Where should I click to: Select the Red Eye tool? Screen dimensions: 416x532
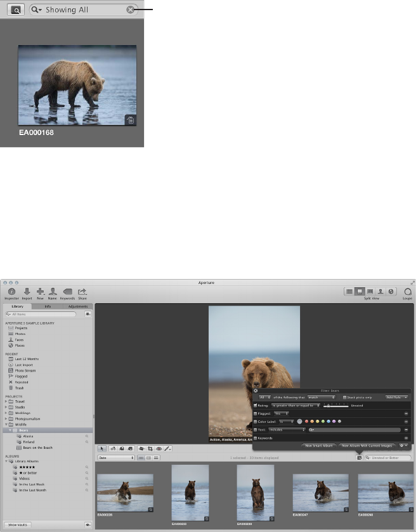[159, 448]
